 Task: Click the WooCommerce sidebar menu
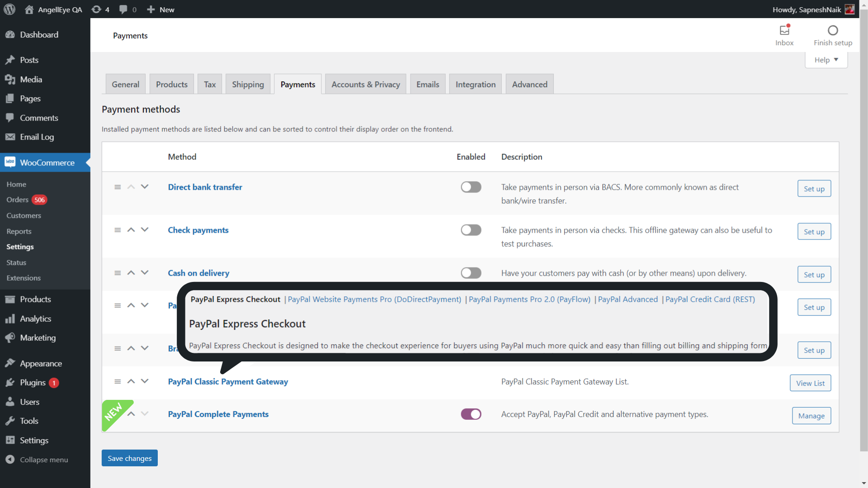pyautogui.click(x=45, y=163)
